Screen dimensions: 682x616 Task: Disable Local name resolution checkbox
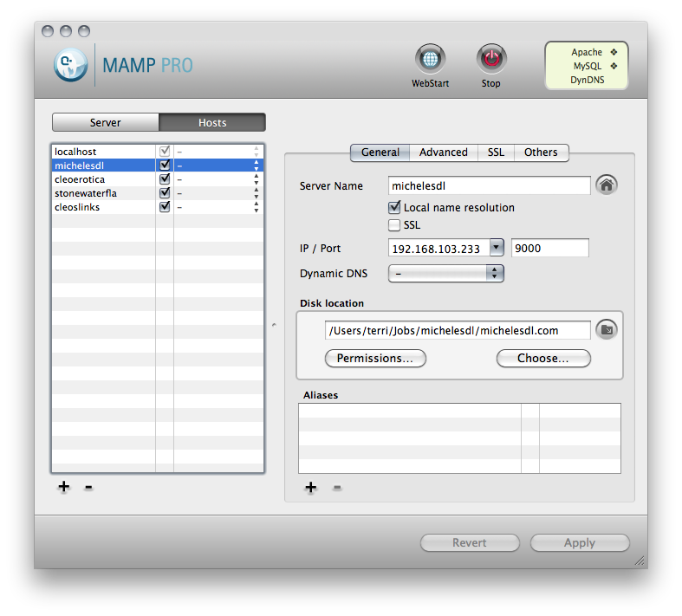(394, 208)
